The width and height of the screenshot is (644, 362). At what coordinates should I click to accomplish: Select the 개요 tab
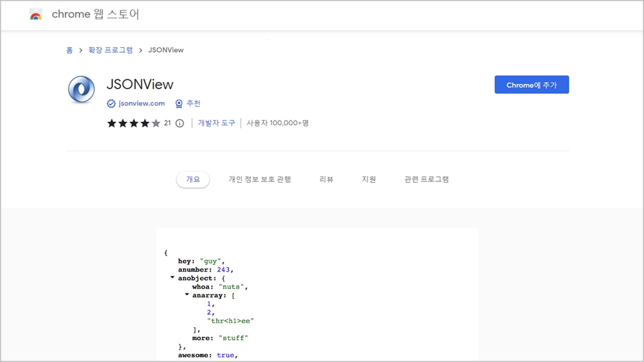click(193, 179)
